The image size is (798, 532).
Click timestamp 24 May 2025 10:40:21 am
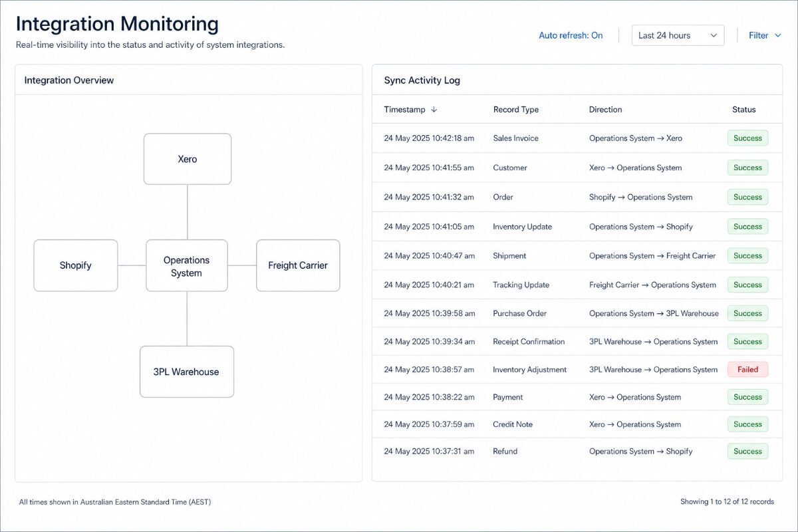coord(429,285)
